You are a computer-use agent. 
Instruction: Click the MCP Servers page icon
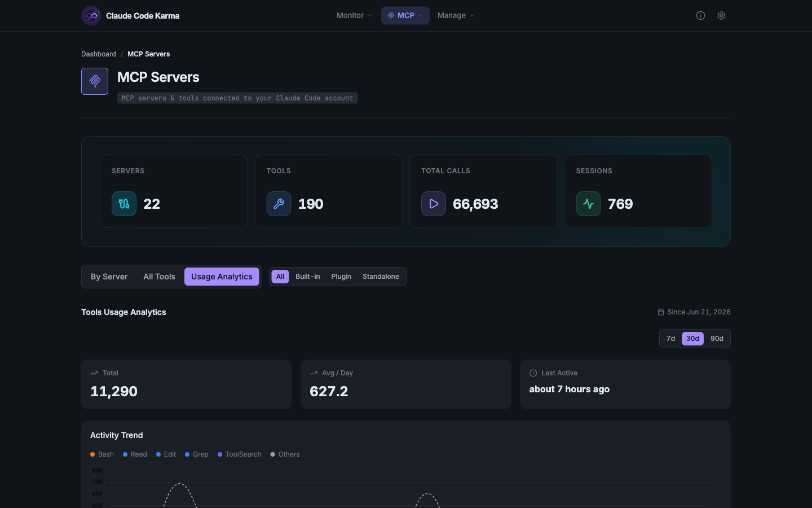[95, 81]
